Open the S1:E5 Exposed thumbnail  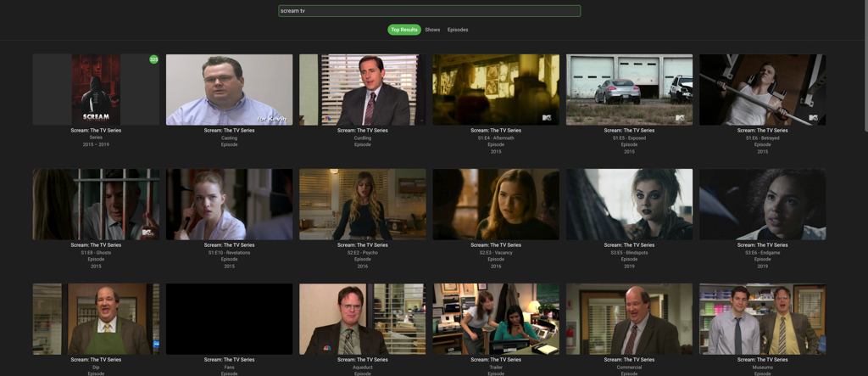point(630,89)
